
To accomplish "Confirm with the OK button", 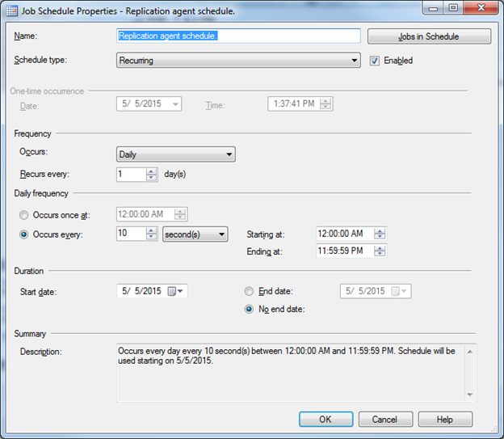I will tap(326, 420).
